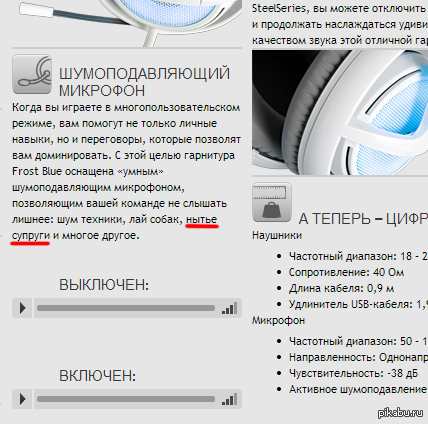Click the underlined word супруги
Screen dimensions: 428x424
pos(31,236)
